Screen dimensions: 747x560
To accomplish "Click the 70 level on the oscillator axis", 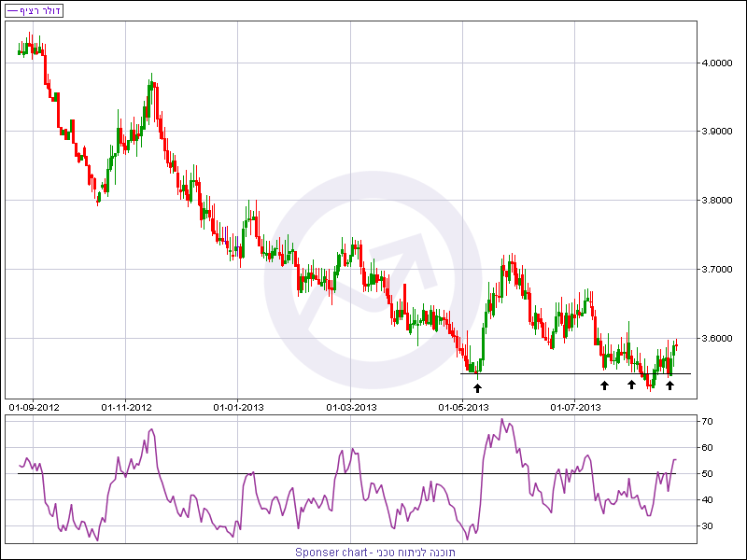I will click(708, 422).
